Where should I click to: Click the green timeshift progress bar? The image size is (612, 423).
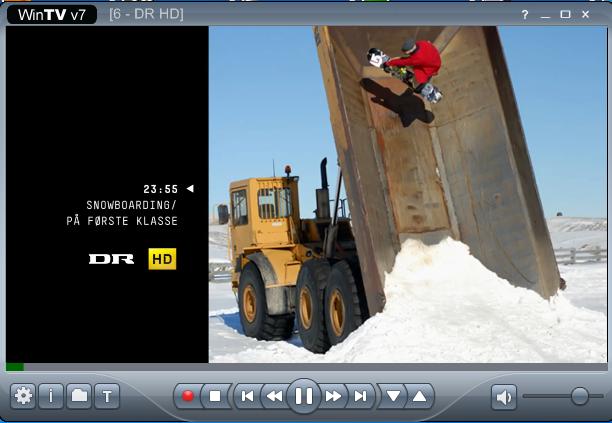click(x=15, y=367)
